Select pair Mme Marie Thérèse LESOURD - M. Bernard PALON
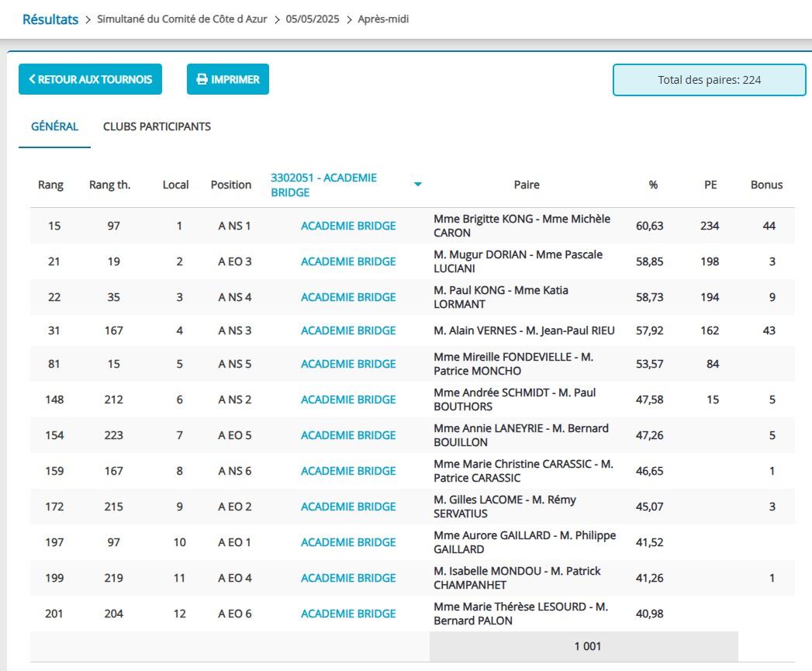This screenshot has width=812, height=671. tap(520, 614)
